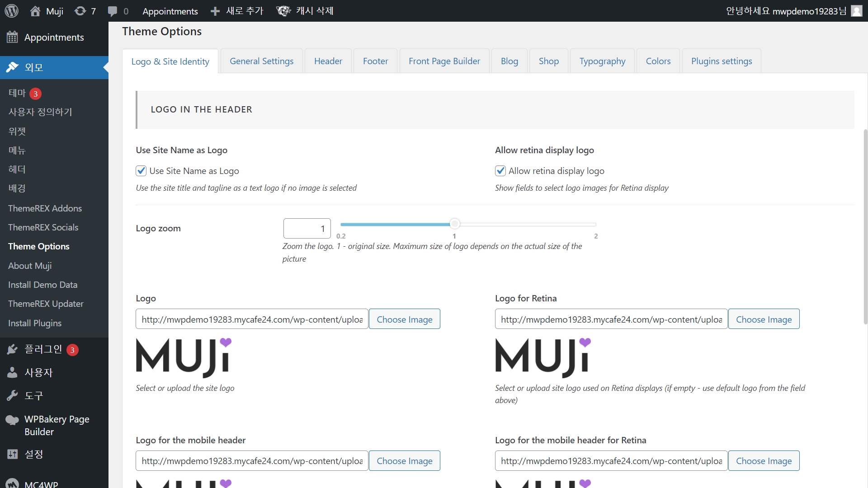The image size is (868, 488).
Task: Click the WPBakery Page Builder cloud icon
Action: click(12, 420)
